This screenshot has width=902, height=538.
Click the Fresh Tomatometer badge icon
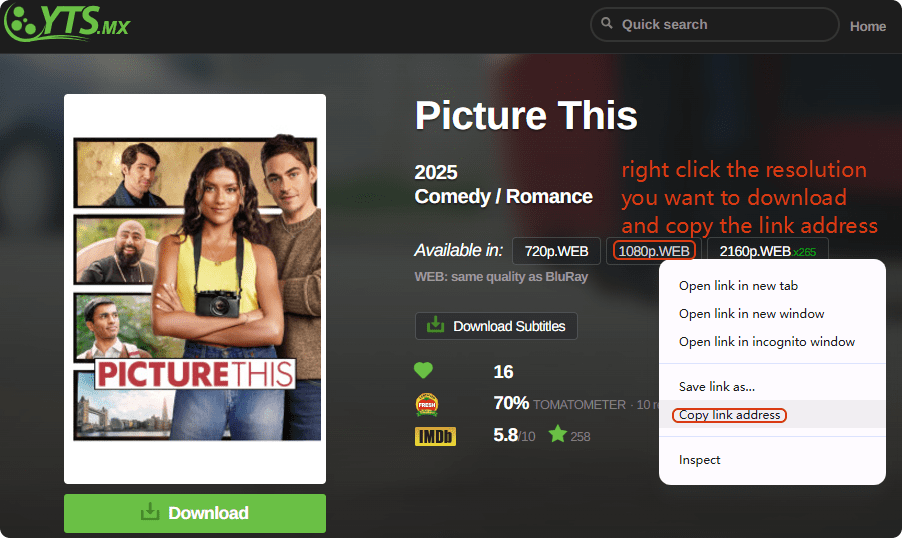click(426, 404)
